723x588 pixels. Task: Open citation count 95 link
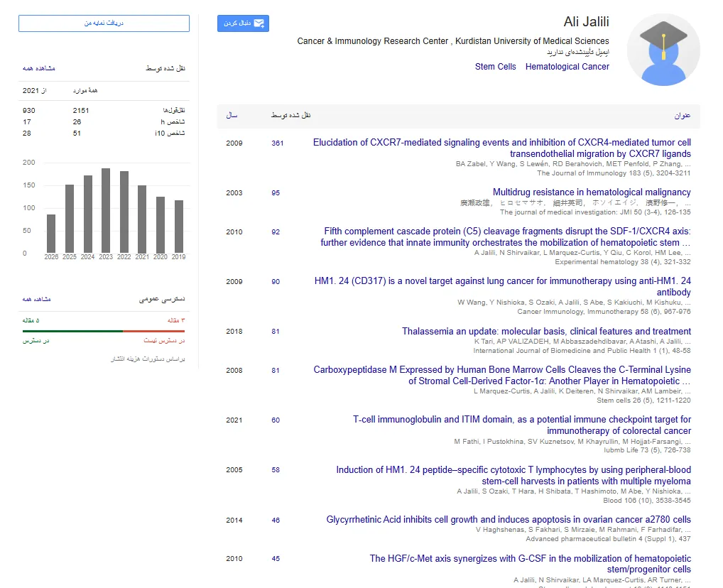click(x=276, y=193)
